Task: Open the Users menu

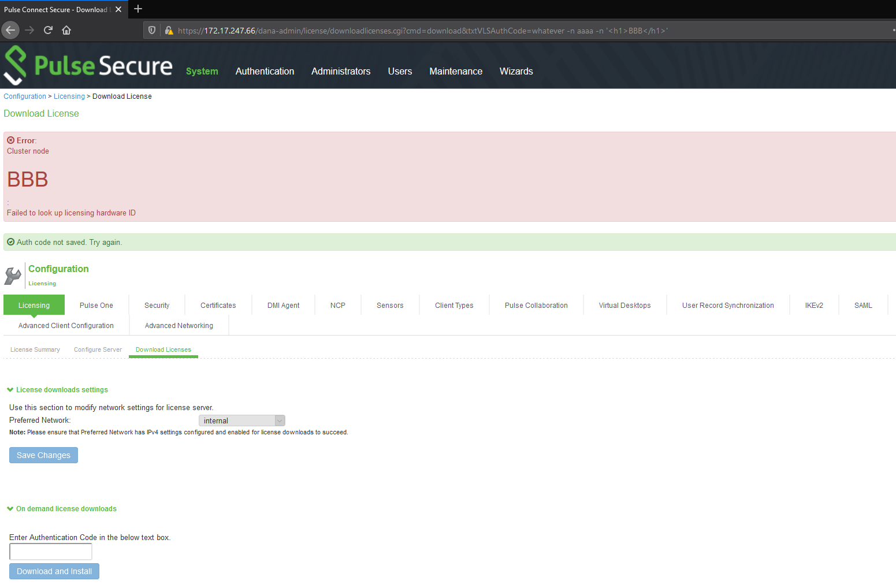Action: click(400, 71)
